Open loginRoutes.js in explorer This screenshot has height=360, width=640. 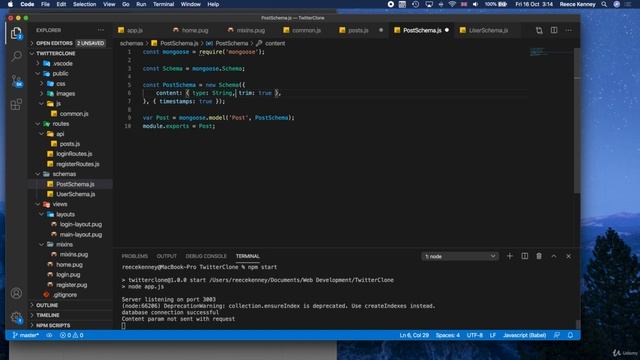click(x=74, y=154)
